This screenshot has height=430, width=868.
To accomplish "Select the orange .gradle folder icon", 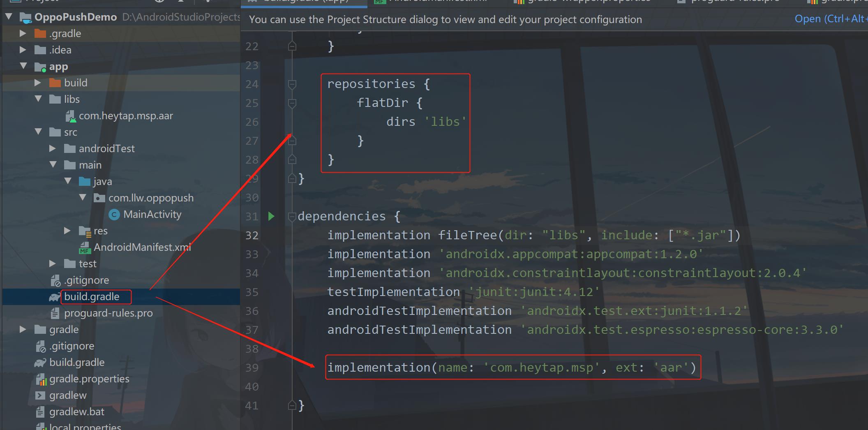I will (x=40, y=33).
